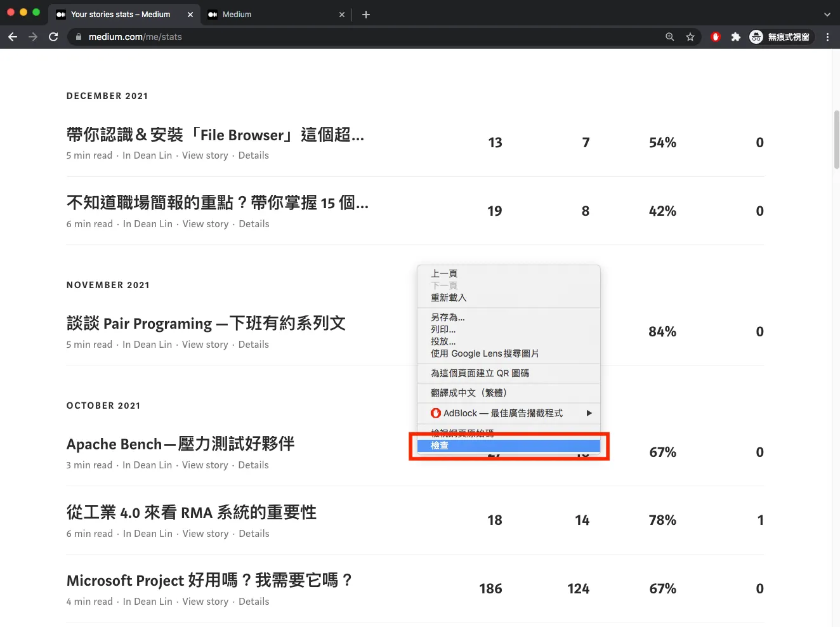Open 'Details' for the Microsoft Project story
840x627 pixels.
(x=254, y=602)
